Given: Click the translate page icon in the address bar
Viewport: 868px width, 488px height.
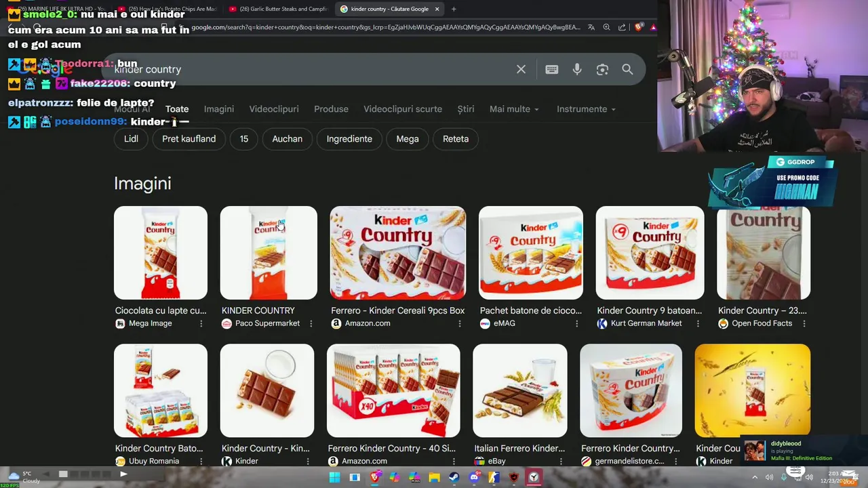Looking at the screenshot, I should tap(591, 27).
